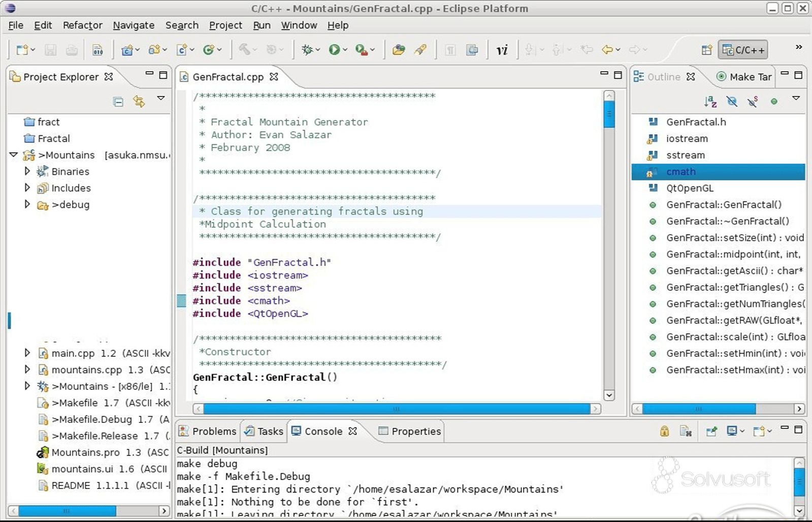The width and height of the screenshot is (812, 522).
Task: Click the editor block selection copy icon
Action: pos(472,50)
